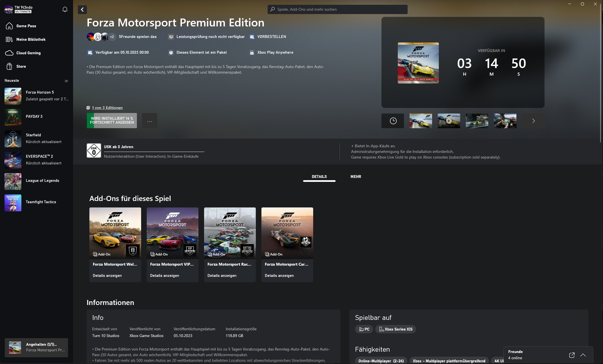The width and height of the screenshot is (603, 364).
Task: Expand the Freunde panel chevron
Action: tap(583, 355)
